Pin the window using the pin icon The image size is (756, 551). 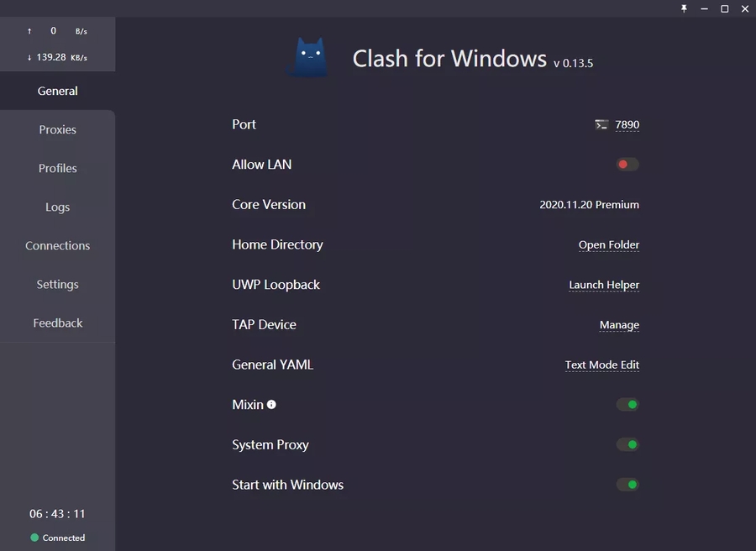pyautogui.click(x=684, y=8)
